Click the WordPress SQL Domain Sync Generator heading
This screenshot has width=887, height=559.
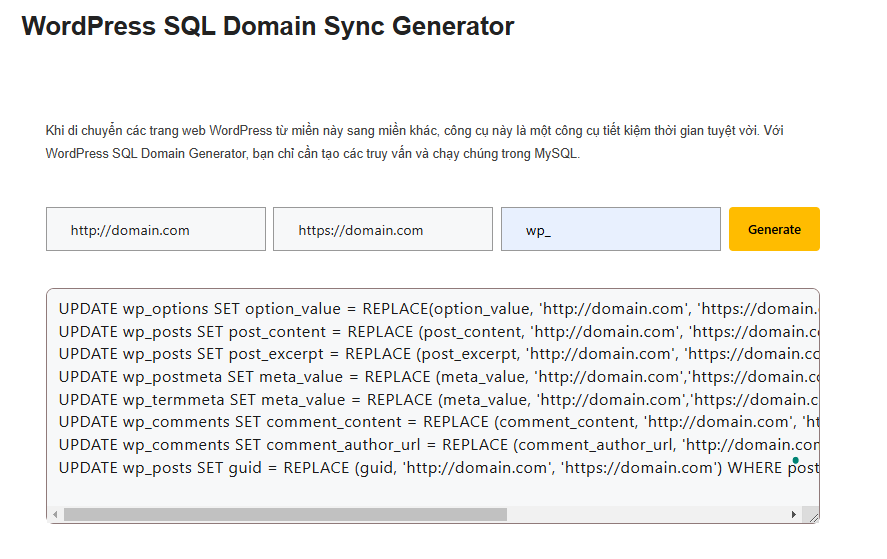tap(268, 26)
